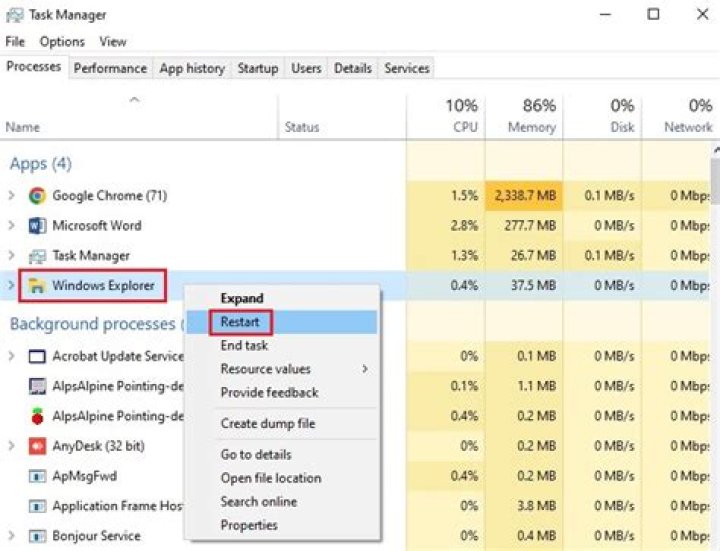The image size is (720, 551).
Task: Select the Processes tab
Action: (34, 67)
